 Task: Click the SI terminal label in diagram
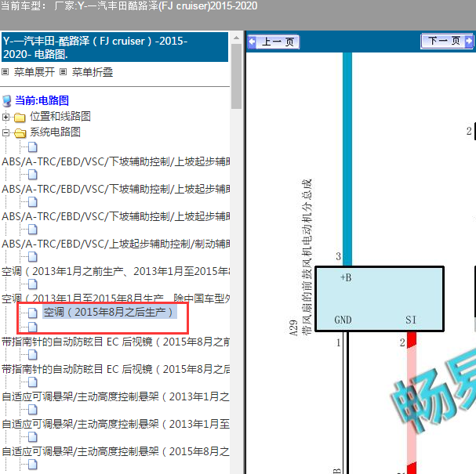411,320
